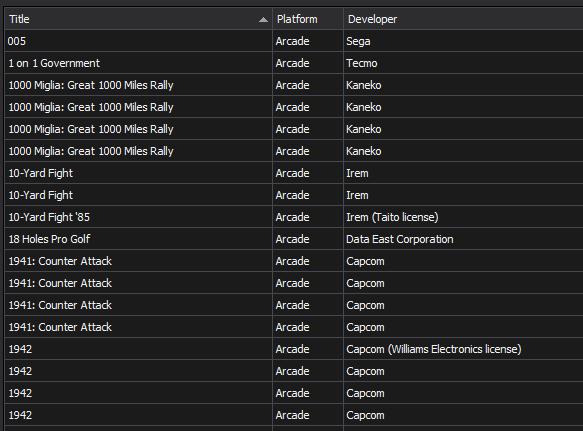Select the first 1000 Miglia rally row
Viewport: 583px width, 431px height.
(x=294, y=85)
